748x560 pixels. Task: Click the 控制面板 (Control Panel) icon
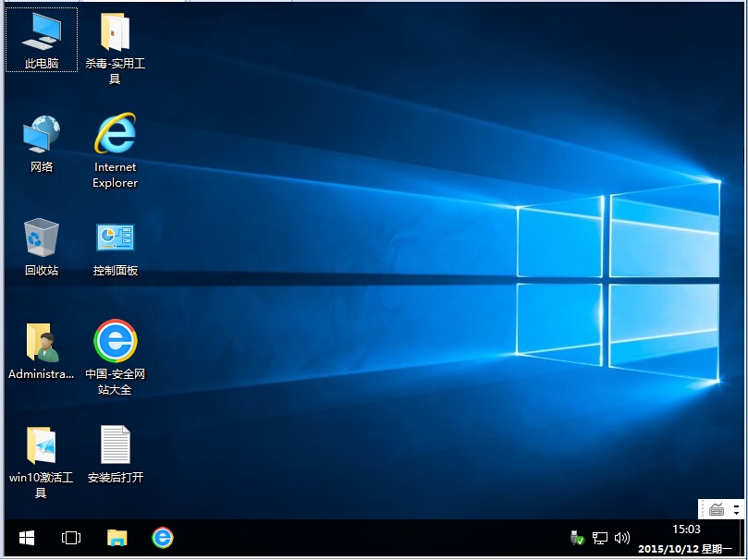(116, 238)
